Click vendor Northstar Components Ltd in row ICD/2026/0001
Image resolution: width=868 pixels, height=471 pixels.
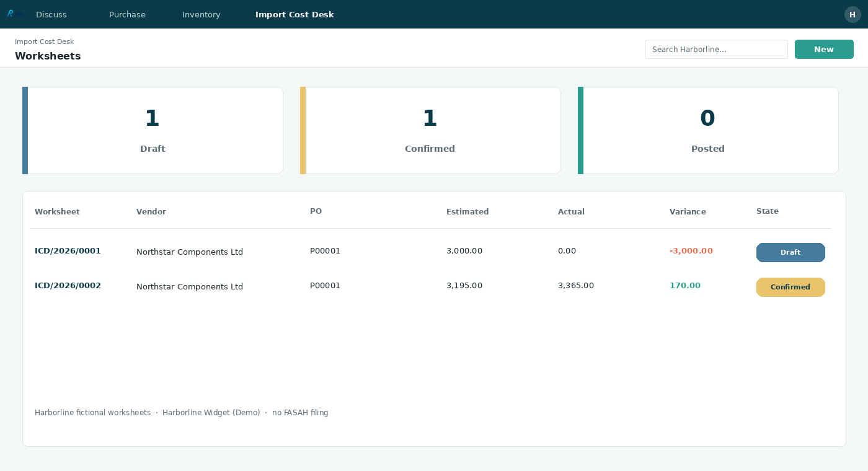190,252
